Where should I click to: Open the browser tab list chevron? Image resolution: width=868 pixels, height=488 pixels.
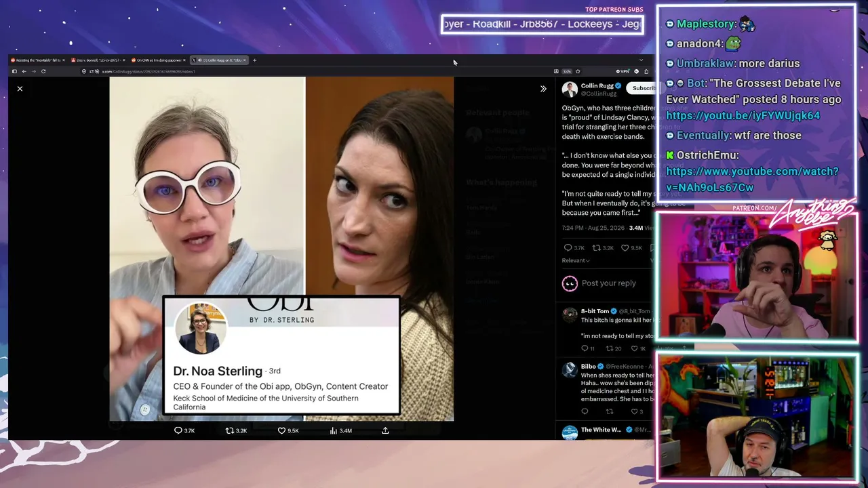pos(641,60)
